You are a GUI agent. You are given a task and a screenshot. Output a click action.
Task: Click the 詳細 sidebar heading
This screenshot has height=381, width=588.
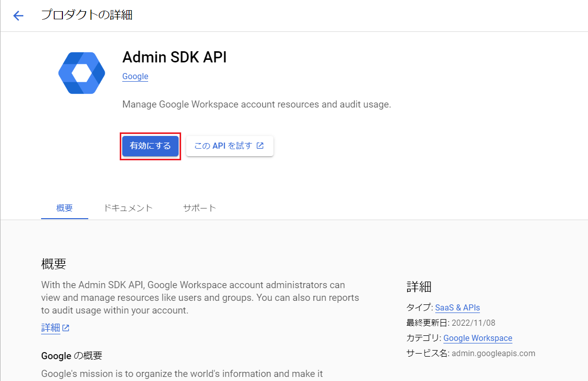419,287
